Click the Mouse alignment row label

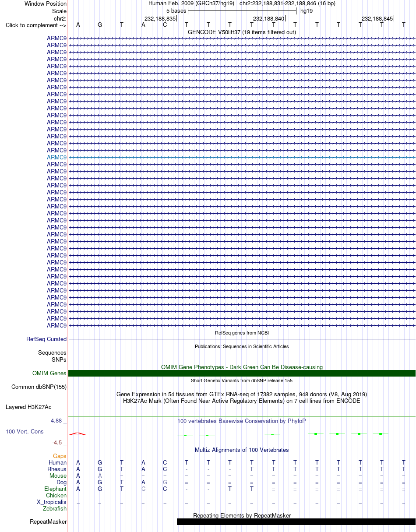coord(58,476)
